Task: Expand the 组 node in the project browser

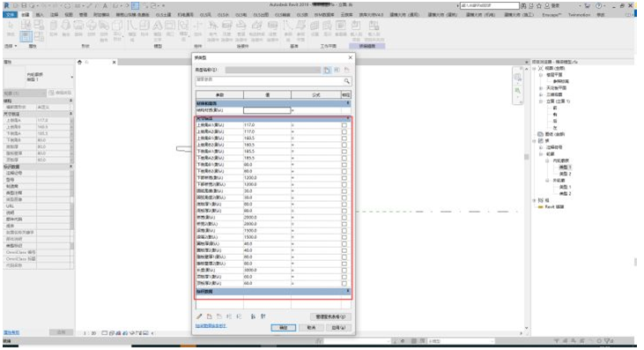Action: tap(535, 200)
